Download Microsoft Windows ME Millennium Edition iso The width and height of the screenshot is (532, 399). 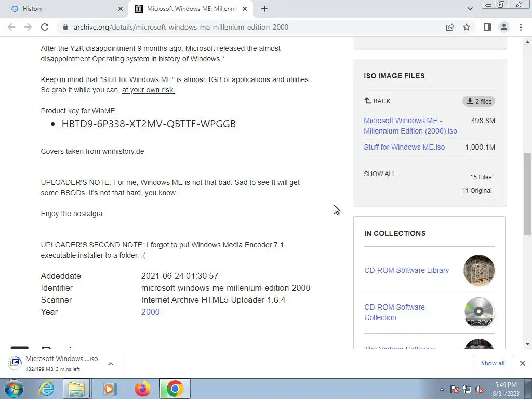click(410, 126)
